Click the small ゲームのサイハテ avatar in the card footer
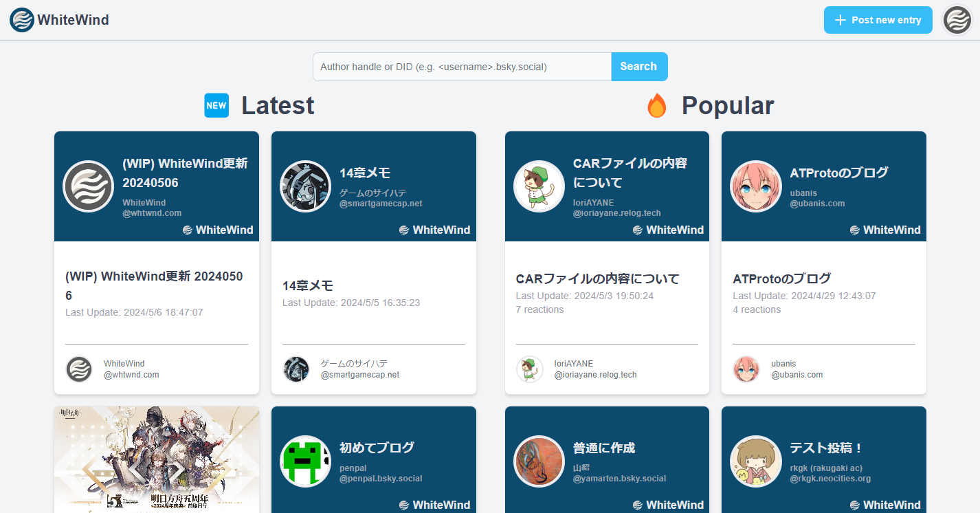 pyautogui.click(x=296, y=369)
